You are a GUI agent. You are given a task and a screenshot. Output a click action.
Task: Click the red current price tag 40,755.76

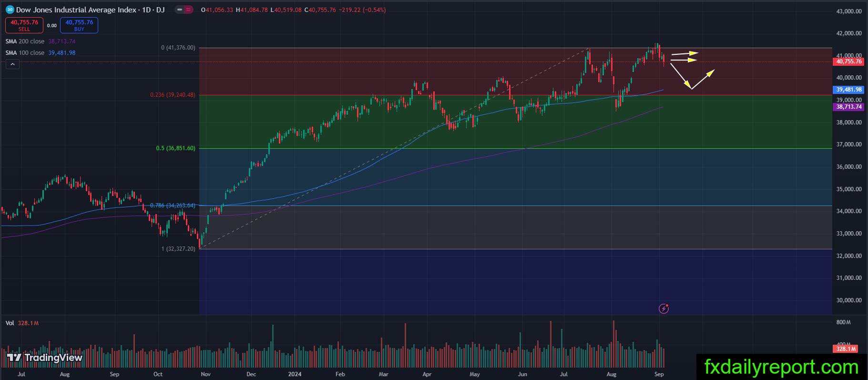[849, 62]
